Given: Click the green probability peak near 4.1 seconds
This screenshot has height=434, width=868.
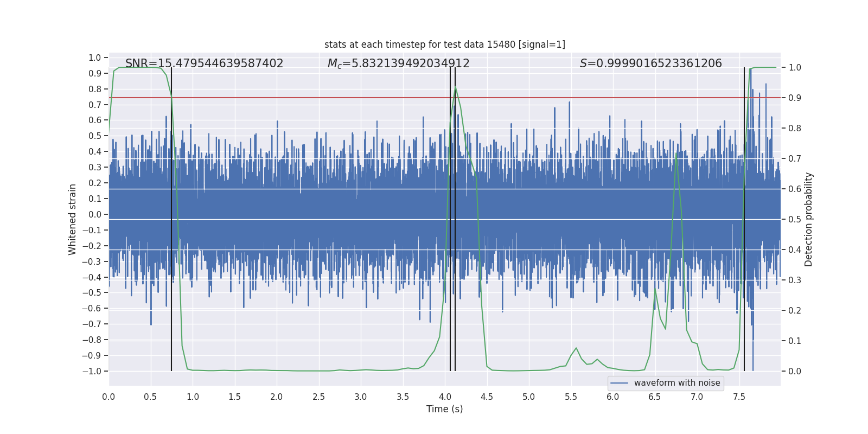Looking at the screenshot, I should click(455, 87).
